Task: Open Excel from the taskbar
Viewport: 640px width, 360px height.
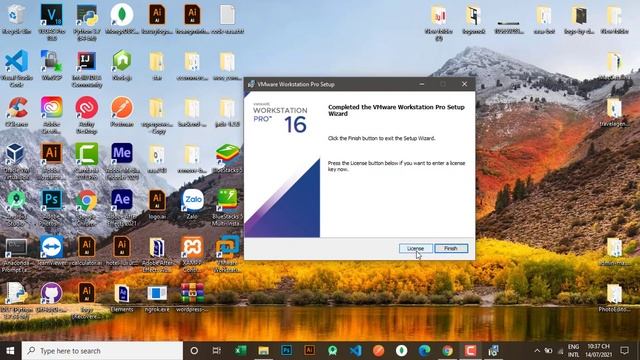Action: click(x=240, y=351)
